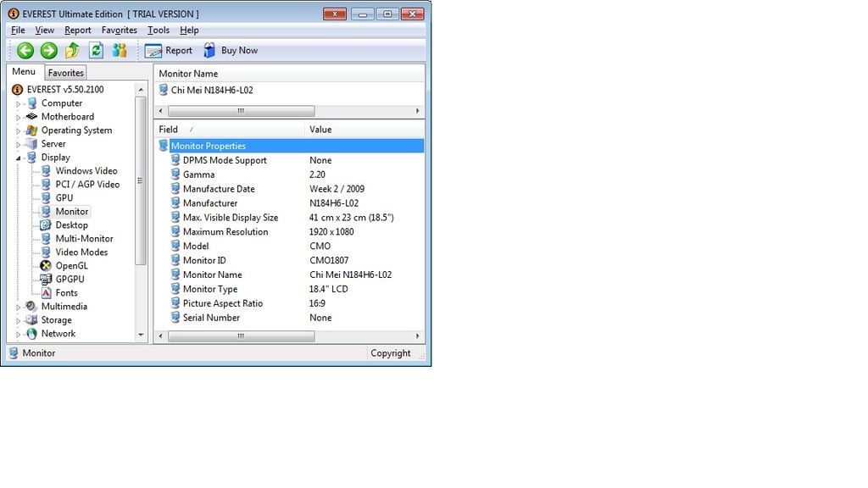
Task: Click the Value column header
Action: 364,130
